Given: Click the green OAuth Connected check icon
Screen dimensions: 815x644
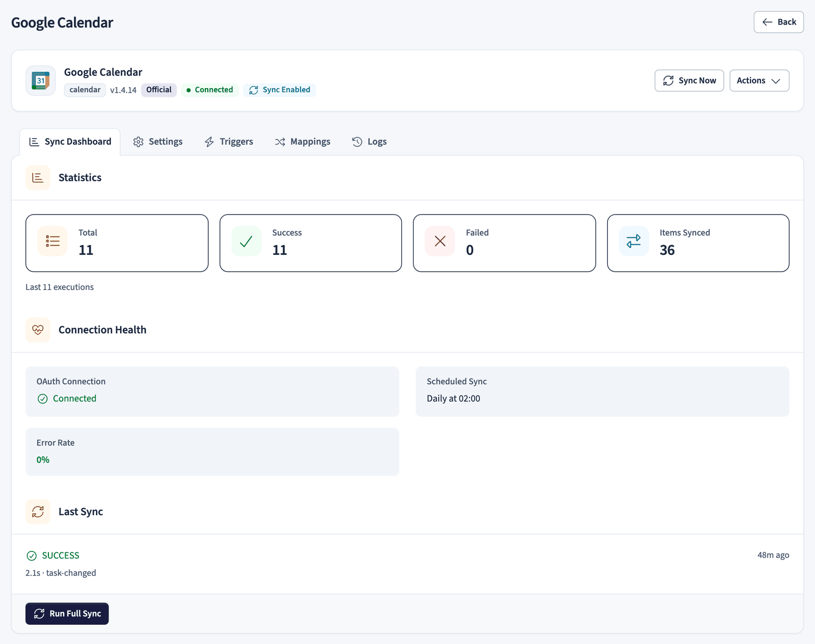Looking at the screenshot, I should tap(43, 398).
